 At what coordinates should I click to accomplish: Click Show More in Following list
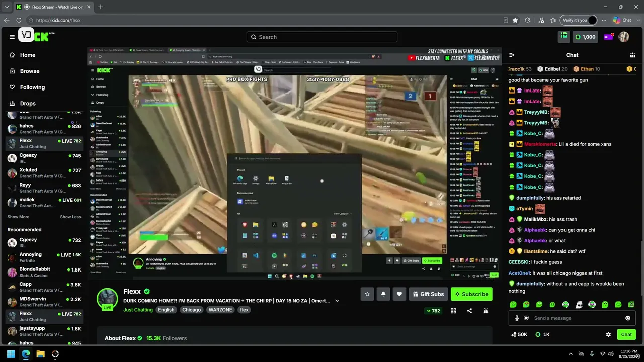(18, 217)
